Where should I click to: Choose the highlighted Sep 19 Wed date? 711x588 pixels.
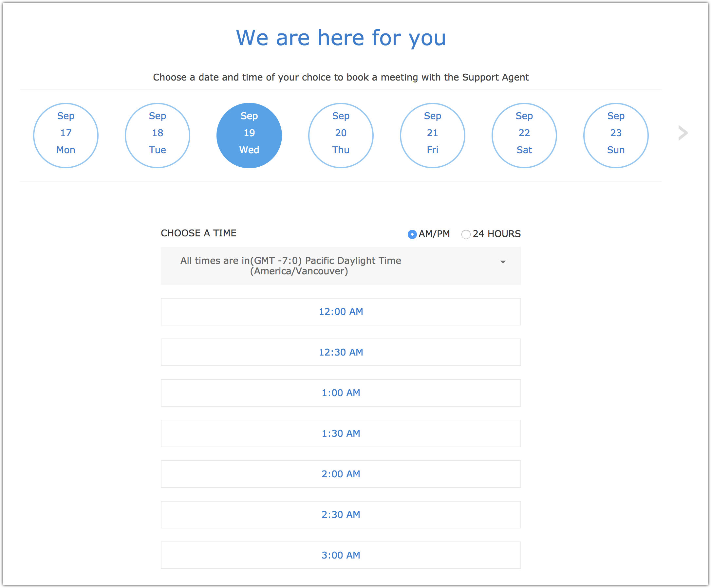click(x=249, y=136)
